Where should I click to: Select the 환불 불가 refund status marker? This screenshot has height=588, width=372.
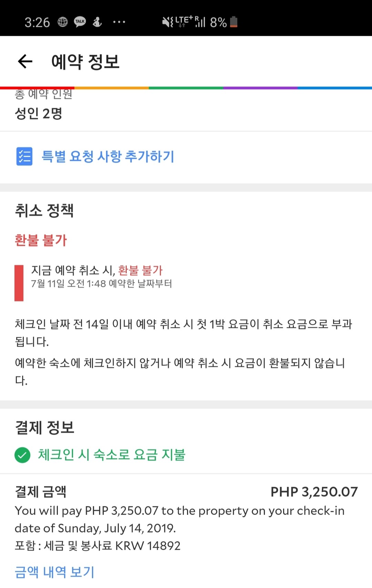(41, 240)
